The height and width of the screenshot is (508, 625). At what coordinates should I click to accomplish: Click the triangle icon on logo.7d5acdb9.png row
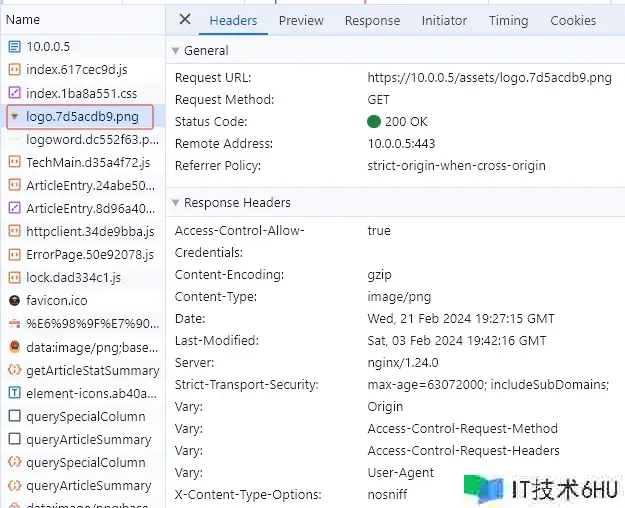[14, 117]
